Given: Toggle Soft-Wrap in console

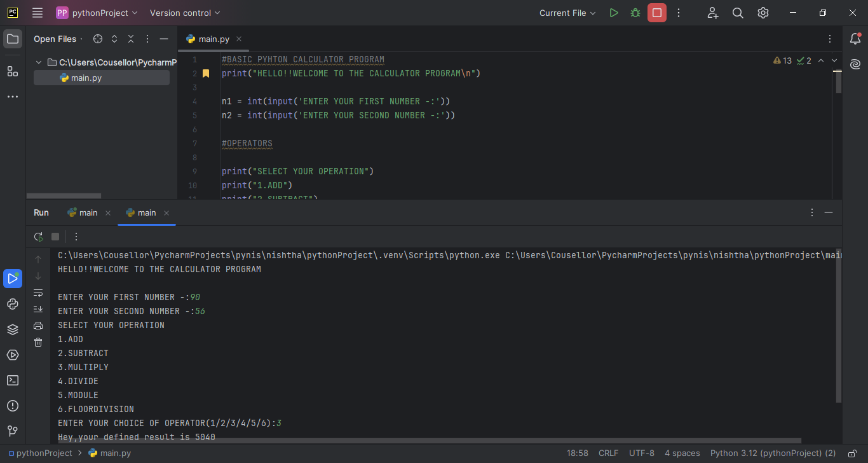Looking at the screenshot, I should tap(38, 293).
